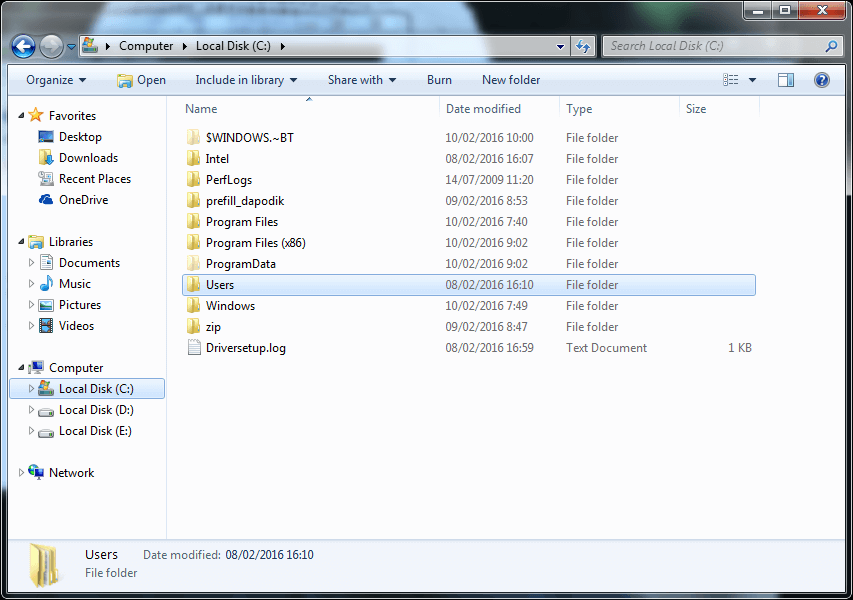
Task: Open the Help icon
Action: [x=821, y=80]
